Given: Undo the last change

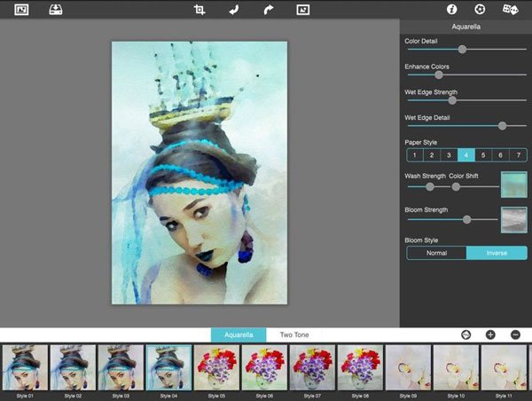Looking at the screenshot, I should point(233,10).
